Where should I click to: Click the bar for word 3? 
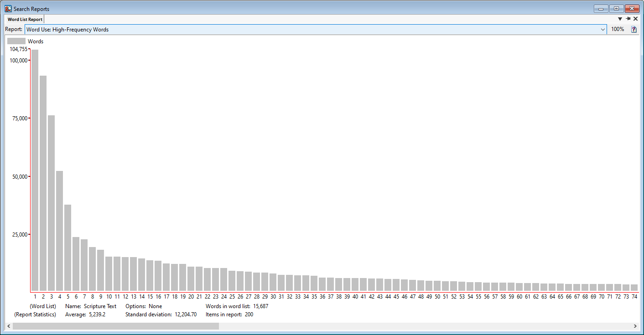click(51, 203)
